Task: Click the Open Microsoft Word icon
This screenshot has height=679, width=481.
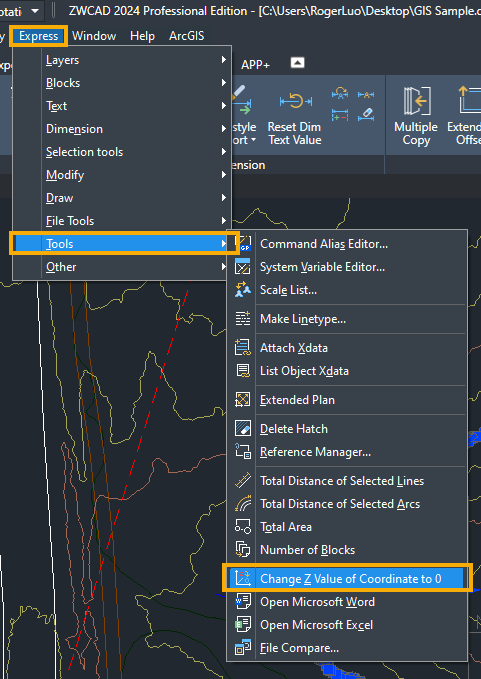Action: click(x=242, y=601)
